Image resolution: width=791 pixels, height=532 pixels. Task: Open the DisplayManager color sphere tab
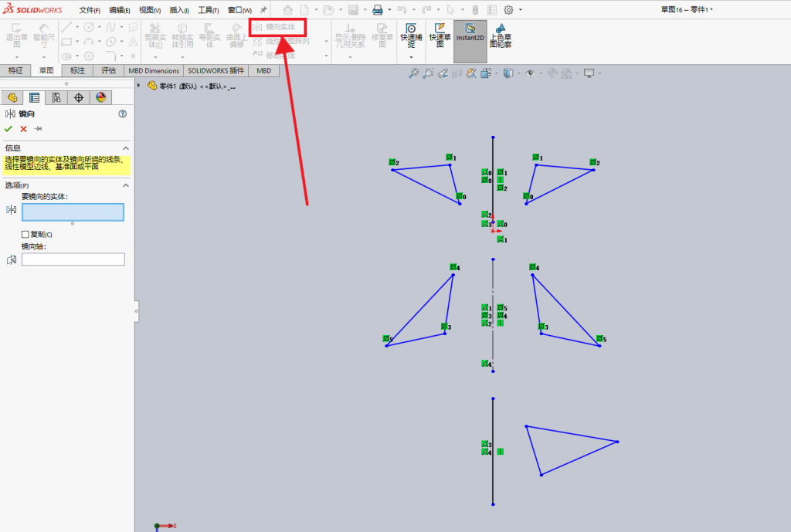pos(101,97)
